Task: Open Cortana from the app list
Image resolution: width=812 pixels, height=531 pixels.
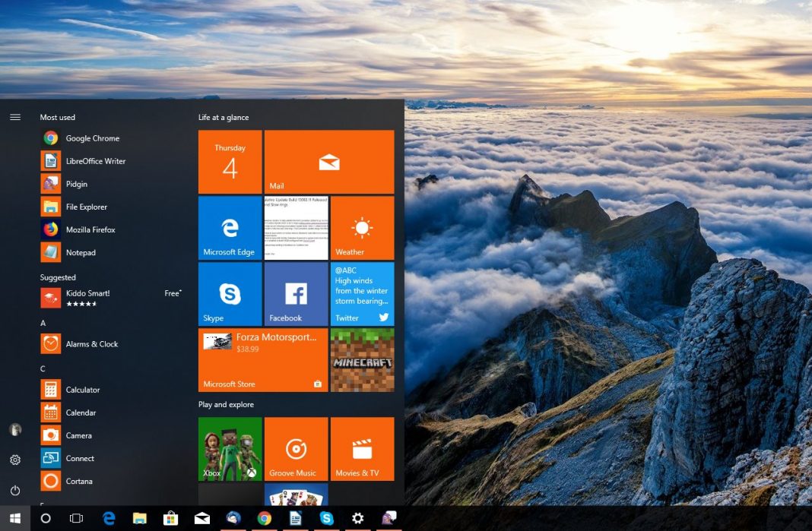Action: [x=110, y=481]
